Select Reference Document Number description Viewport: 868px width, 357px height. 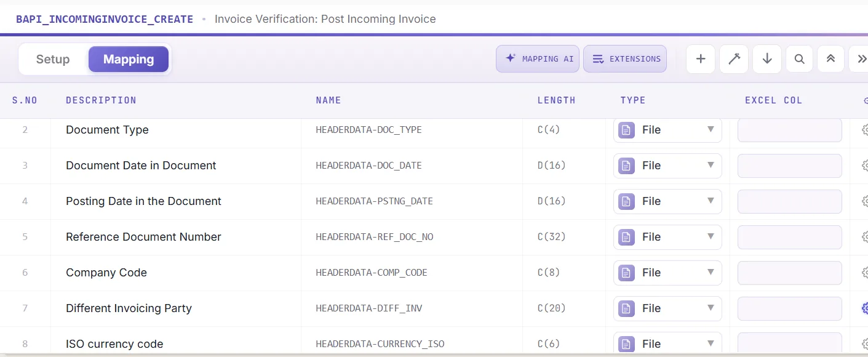[x=143, y=237]
